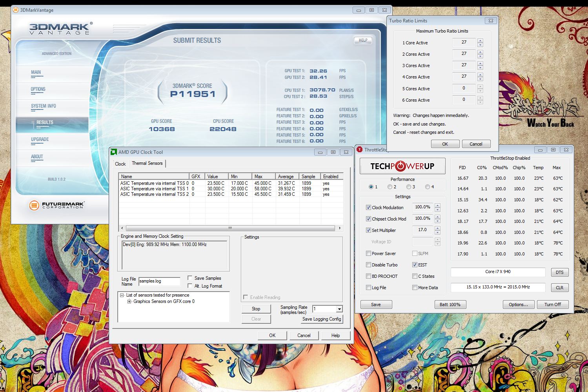Open ThrottleStop Options
Viewport: 588px width, 392px height.
[x=518, y=304]
